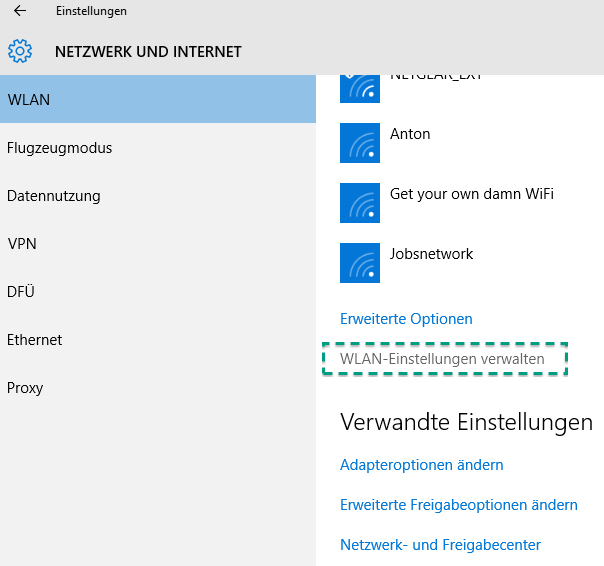Open the Flugzeugmodus section
Image resolution: width=604 pixels, height=566 pixels.
click(60, 148)
